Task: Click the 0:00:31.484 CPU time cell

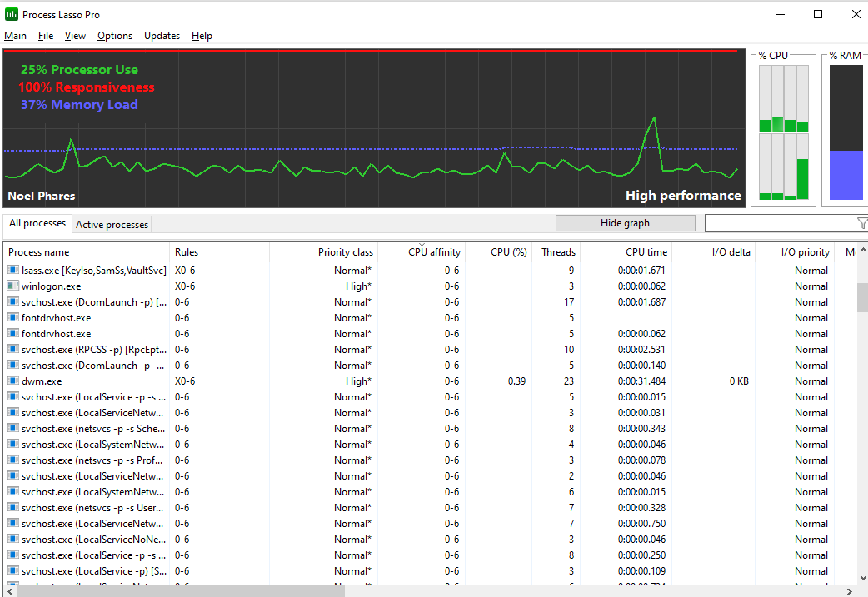Action: [x=641, y=381]
